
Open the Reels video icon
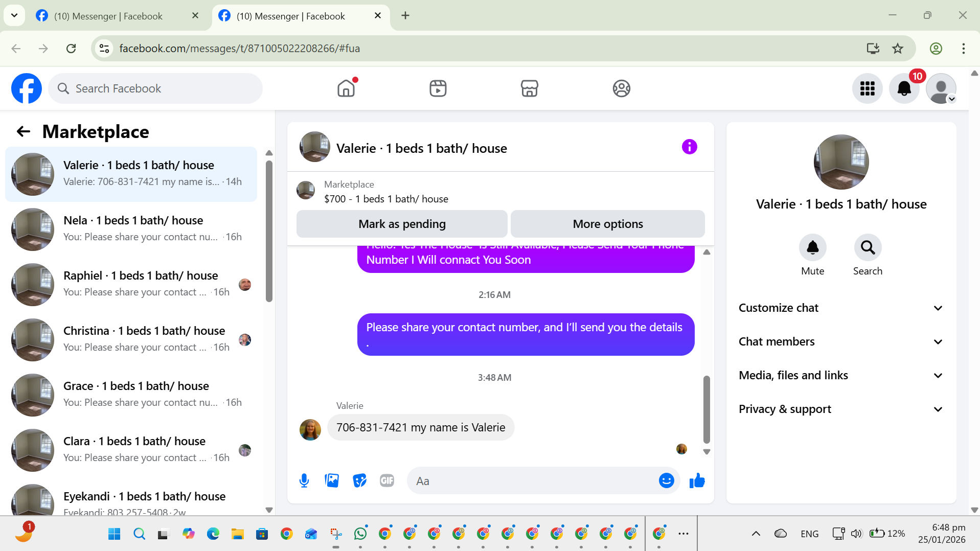(438, 88)
